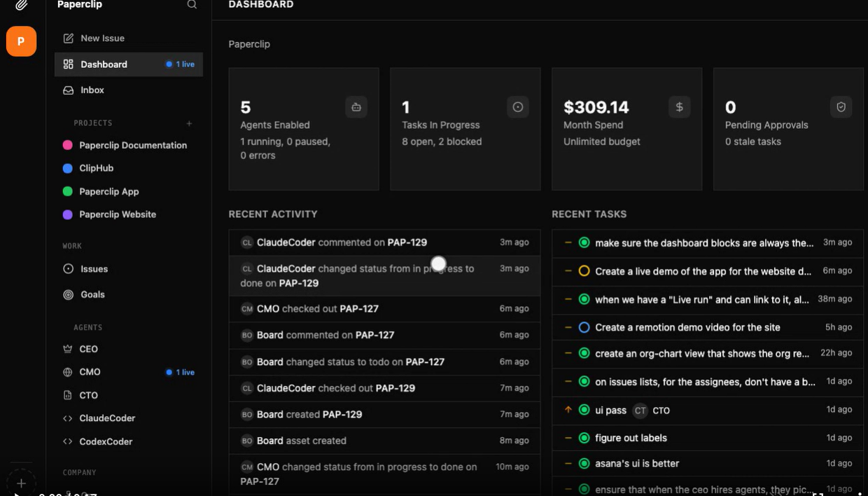868x496 pixels.
Task: Open priority dash on asana's ui task
Action: tap(568, 463)
